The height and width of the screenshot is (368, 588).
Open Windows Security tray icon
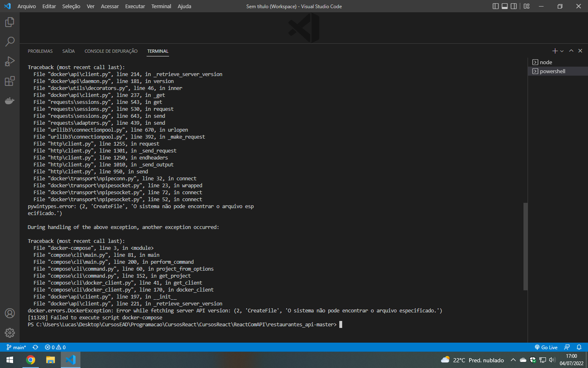click(x=533, y=360)
